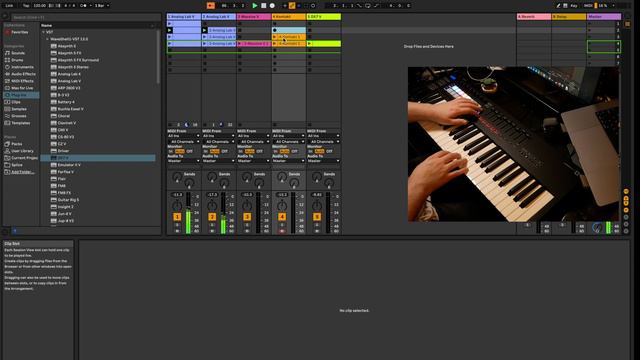Open track 4 MIDI From All Ins dropdown
This screenshot has width=640, height=360.
(x=289, y=136)
